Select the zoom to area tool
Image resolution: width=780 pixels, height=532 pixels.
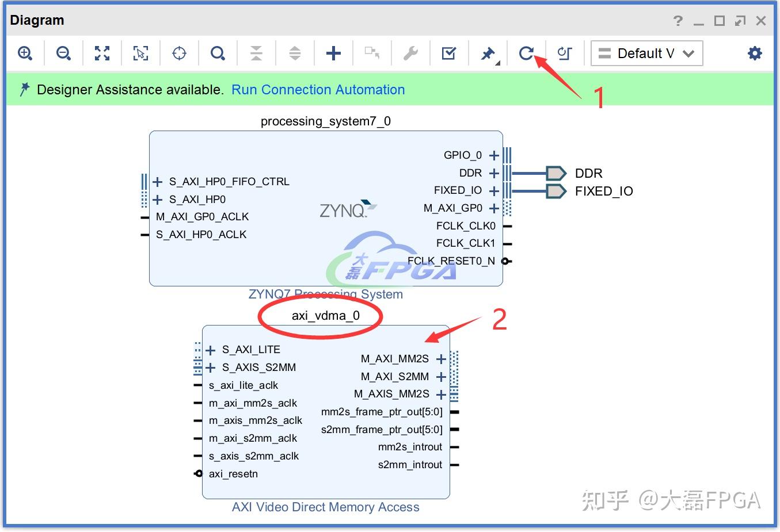pos(140,53)
